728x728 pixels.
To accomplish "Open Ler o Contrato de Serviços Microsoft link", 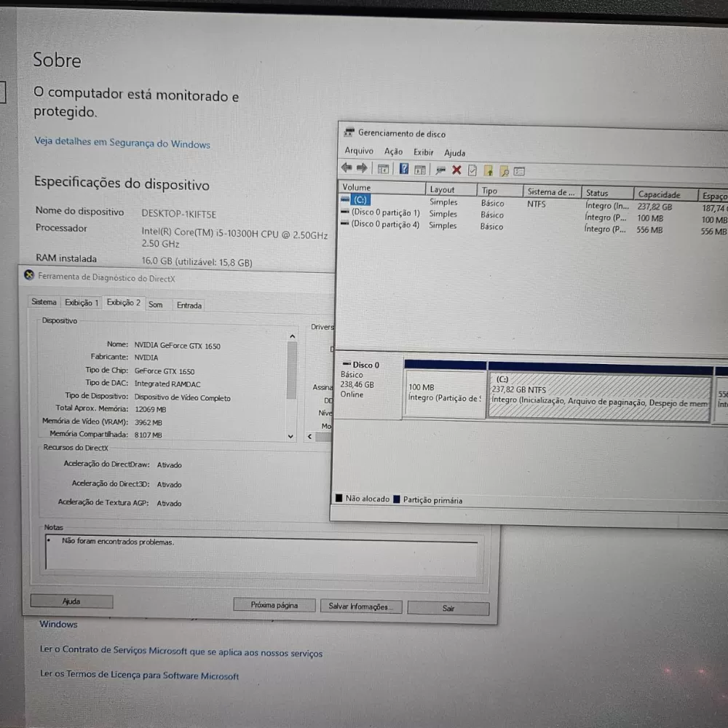I will pyautogui.click(x=181, y=651).
